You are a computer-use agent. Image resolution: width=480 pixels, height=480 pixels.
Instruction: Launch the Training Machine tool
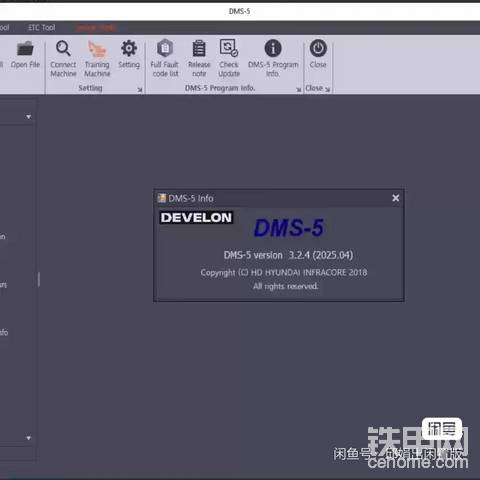97,49
